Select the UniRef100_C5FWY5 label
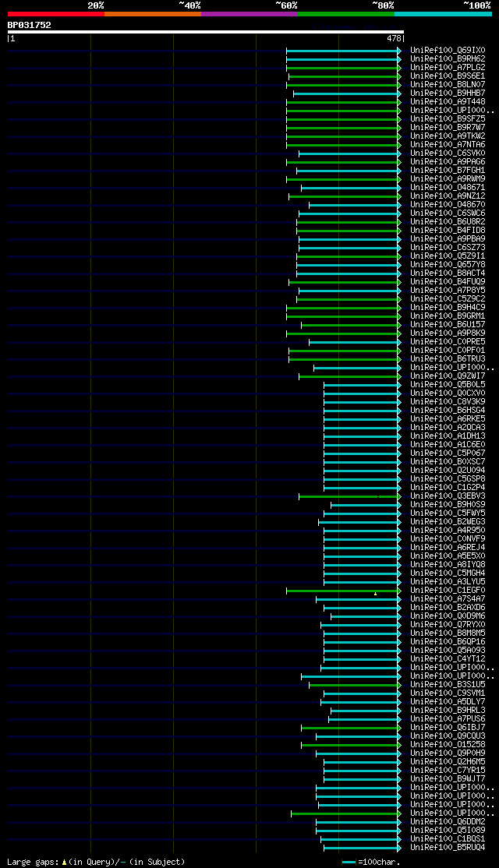This screenshot has width=499, height=868. point(448,513)
